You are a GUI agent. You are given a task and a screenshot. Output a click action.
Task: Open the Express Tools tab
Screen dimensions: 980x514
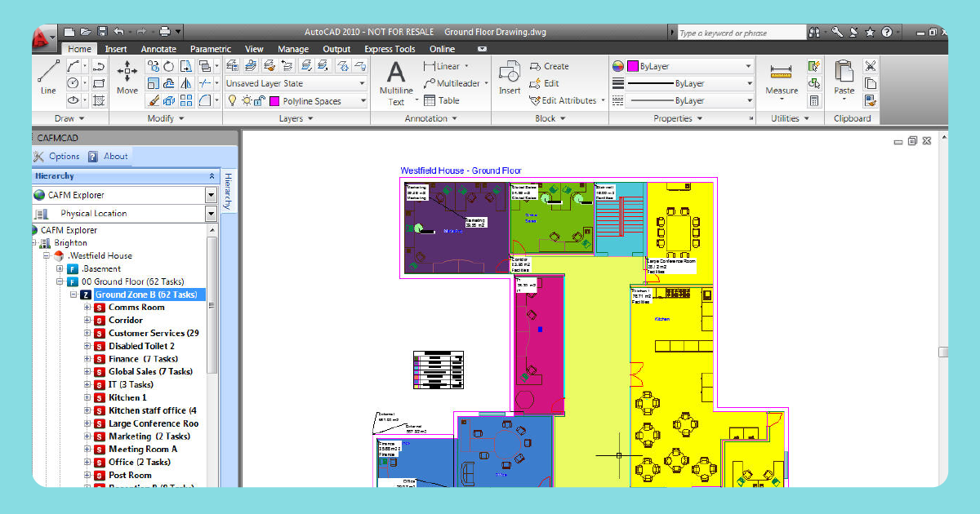coord(390,49)
